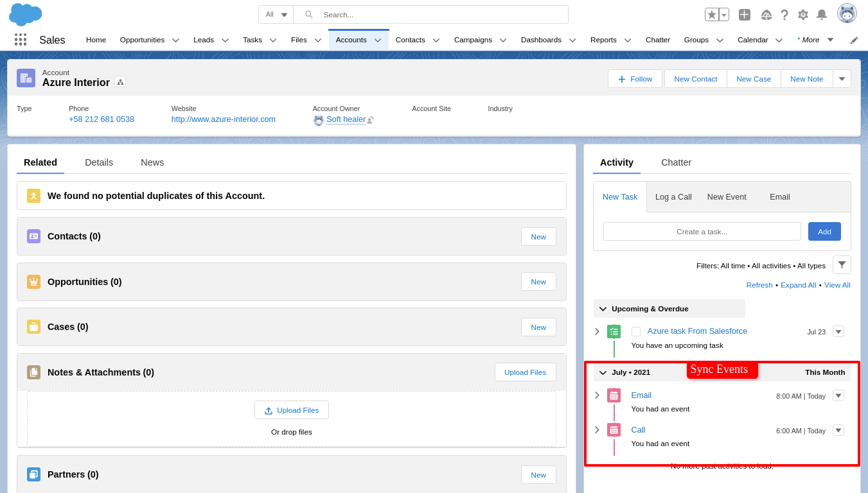Click New in Opportunities related list
The width and height of the screenshot is (868, 493).
pyautogui.click(x=538, y=282)
